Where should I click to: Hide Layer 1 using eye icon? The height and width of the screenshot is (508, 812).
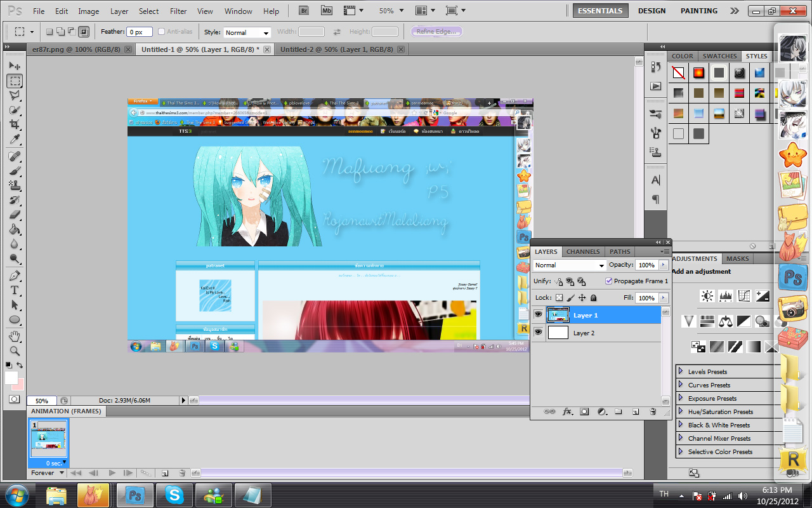tap(538, 315)
